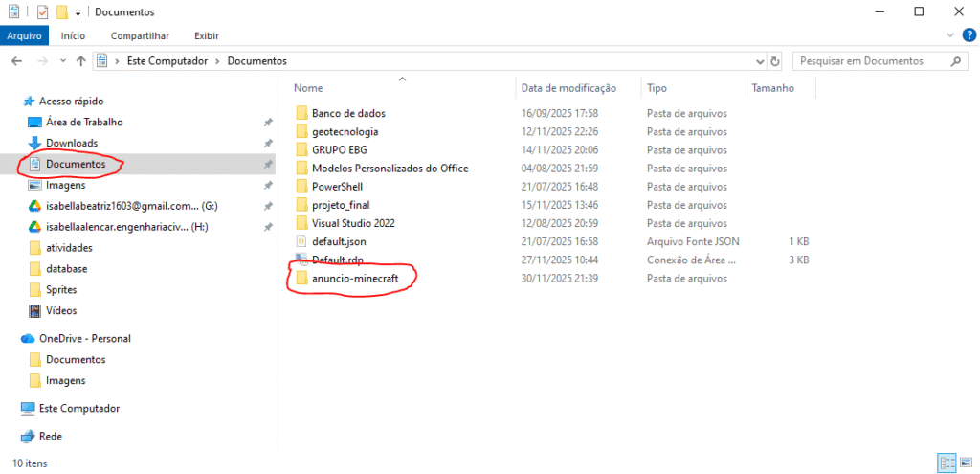This screenshot has height=474, width=980.
Task: Go back using the left arrow
Action: [x=16, y=61]
